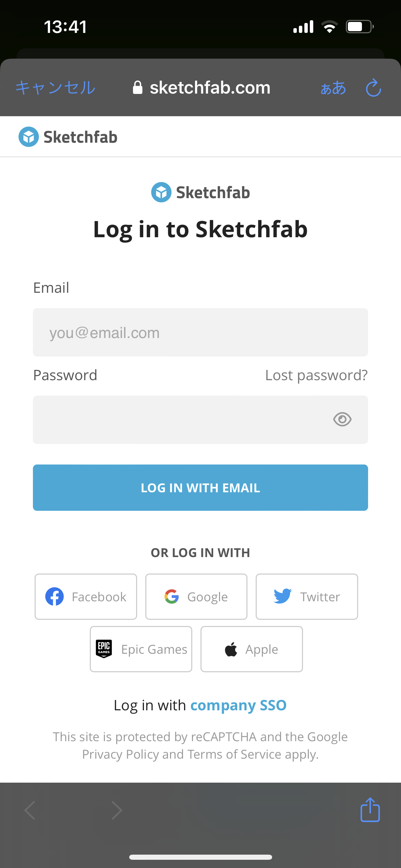Toggle password visibility eye icon

[342, 419]
